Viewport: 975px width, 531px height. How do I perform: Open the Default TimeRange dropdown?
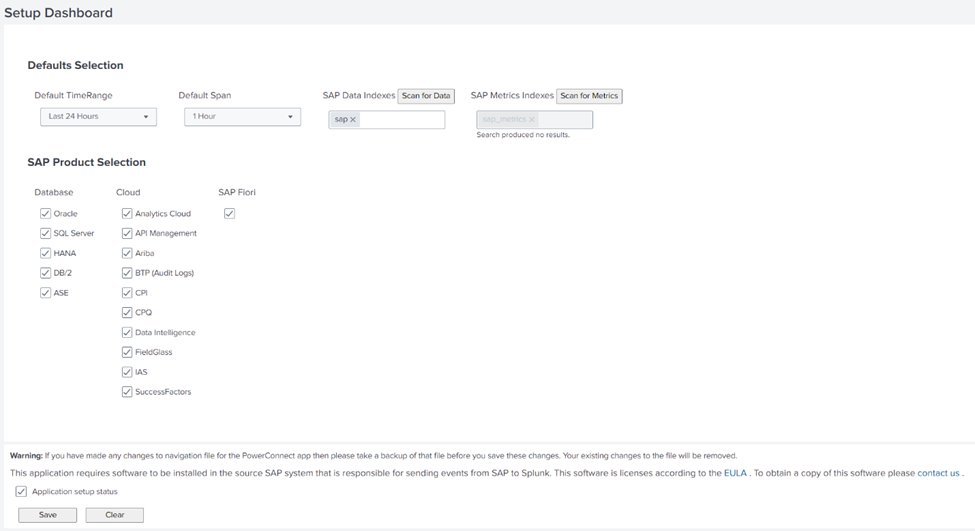pos(98,117)
